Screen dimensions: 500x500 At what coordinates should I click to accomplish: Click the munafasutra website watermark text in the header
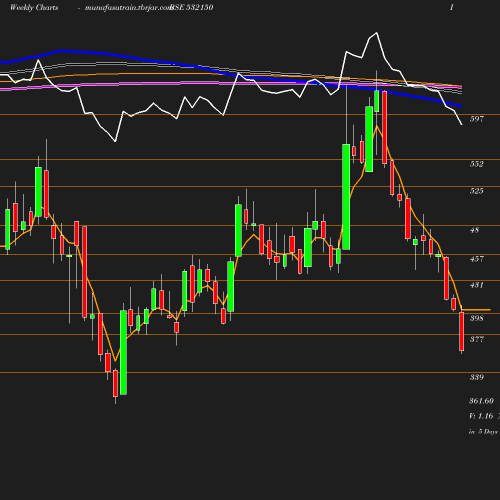(x=128, y=8)
